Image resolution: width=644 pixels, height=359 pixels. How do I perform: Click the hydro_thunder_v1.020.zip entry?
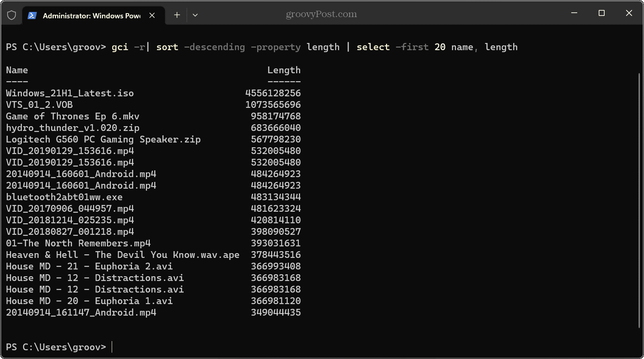[x=72, y=128]
